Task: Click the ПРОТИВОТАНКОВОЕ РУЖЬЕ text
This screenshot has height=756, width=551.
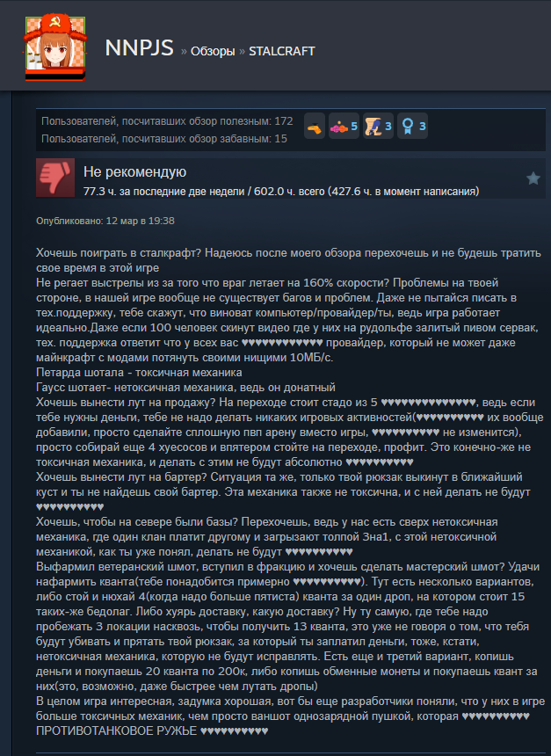Action: (x=116, y=731)
